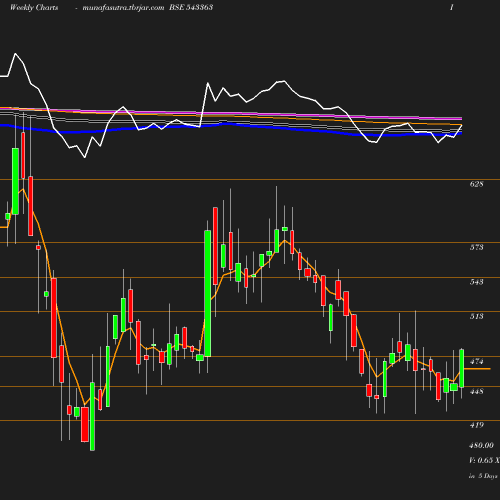
Task: Click the 'munafasutra.tbrjar.com' site name text
Action: [123, 7]
